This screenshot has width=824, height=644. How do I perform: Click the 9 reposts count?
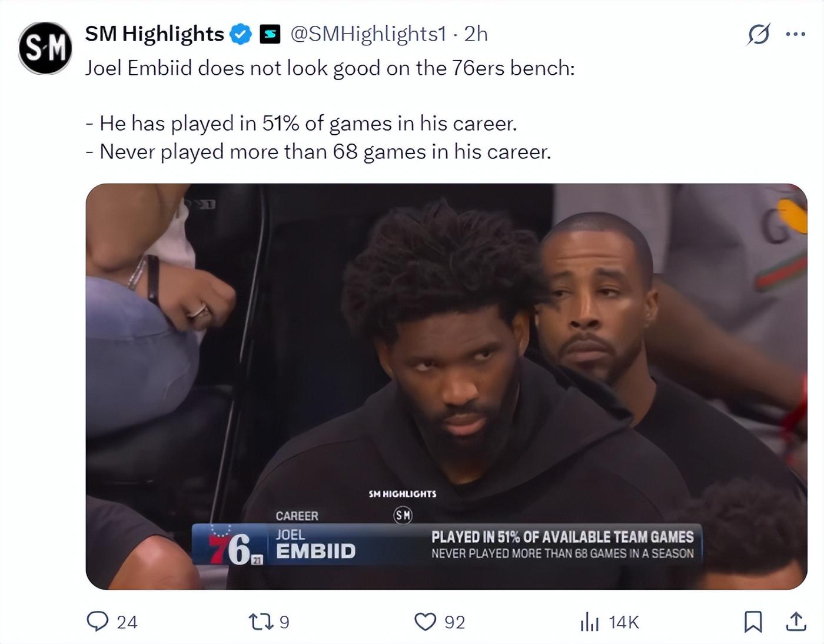pos(284,622)
